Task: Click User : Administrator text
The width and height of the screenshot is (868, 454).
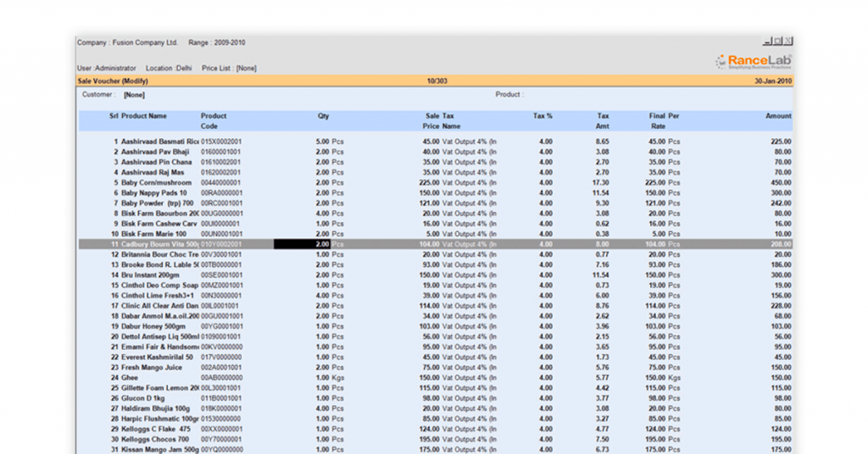Action: click(x=106, y=68)
